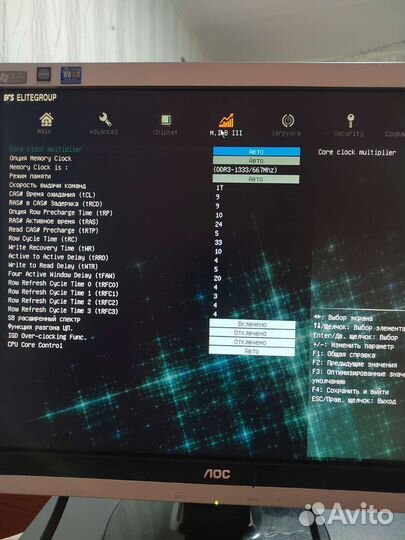Toggle CPU overclock function 'Отключено' field
405x540 pixels.
pos(252,333)
